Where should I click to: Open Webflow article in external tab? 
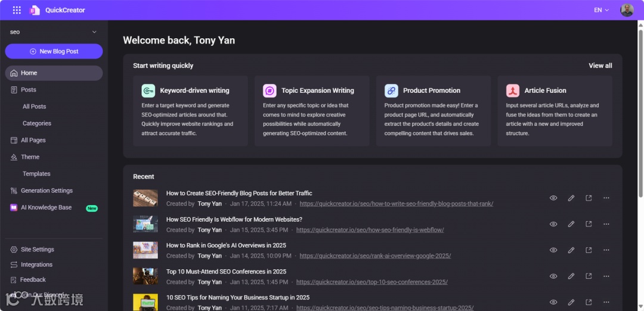(x=589, y=224)
